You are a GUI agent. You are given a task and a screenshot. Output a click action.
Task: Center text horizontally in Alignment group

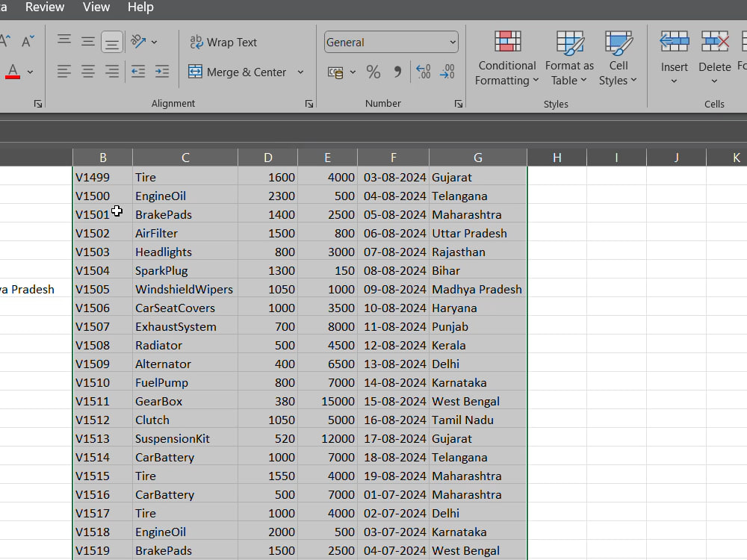[x=87, y=72]
